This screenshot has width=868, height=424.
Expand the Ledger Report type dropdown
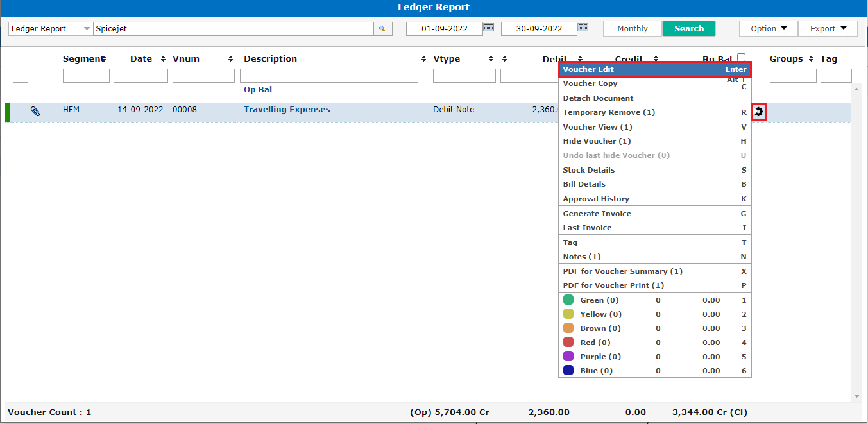coord(87,29)
